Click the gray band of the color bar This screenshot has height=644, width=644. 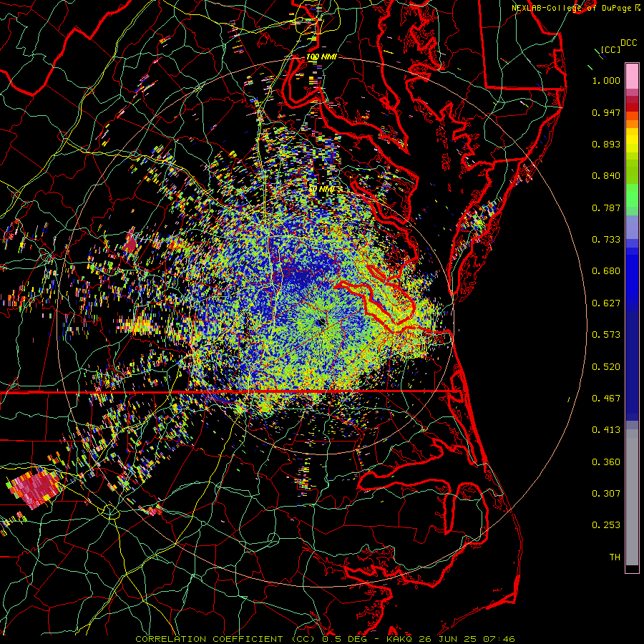pyautogui.click(x=632, y=497)
